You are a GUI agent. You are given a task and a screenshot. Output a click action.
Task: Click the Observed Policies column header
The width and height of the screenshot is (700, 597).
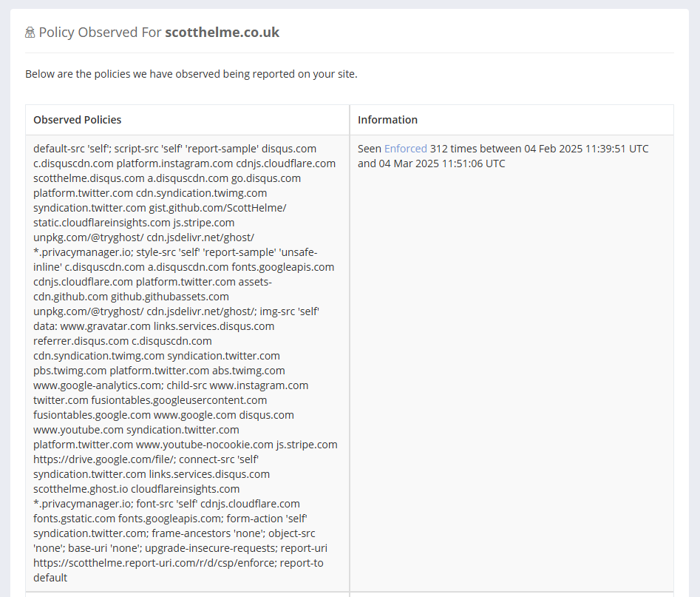(x=78, y=120)
